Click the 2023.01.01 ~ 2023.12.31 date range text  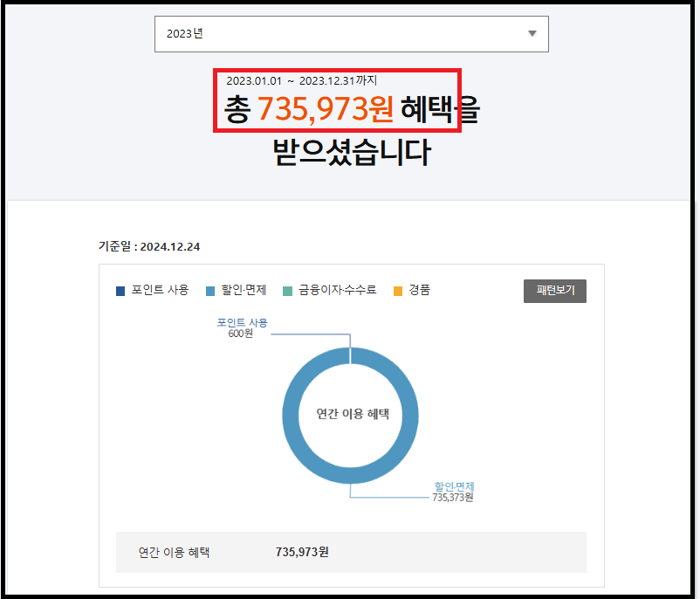pyautogui.click(x=302, y=80)
